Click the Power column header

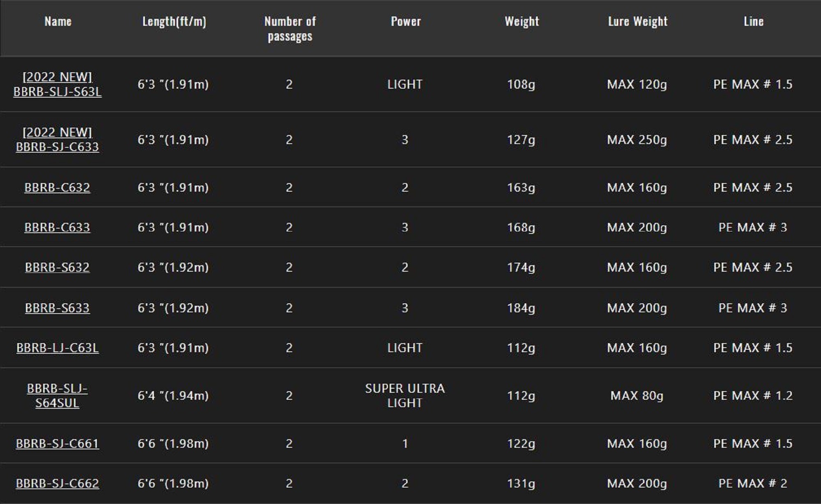[406, 21]
